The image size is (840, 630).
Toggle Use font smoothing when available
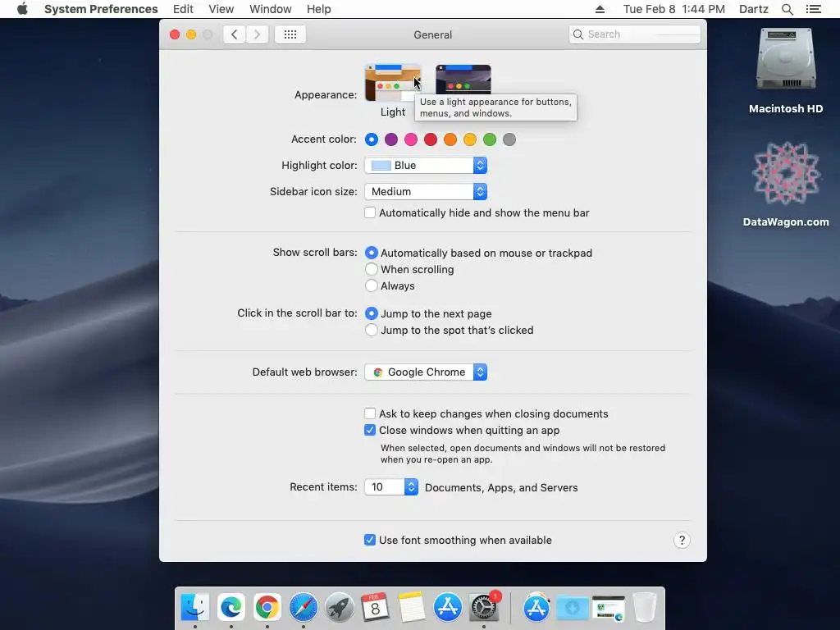370,540
